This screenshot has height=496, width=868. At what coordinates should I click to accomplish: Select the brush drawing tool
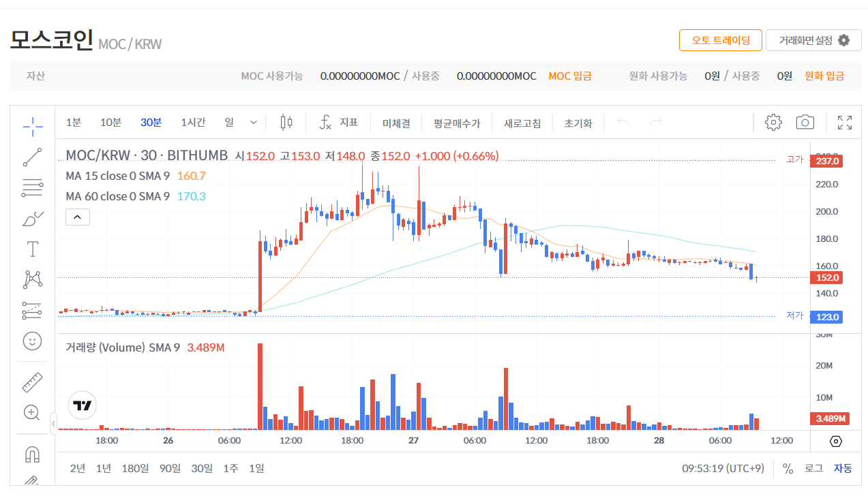tap(32, 219)
